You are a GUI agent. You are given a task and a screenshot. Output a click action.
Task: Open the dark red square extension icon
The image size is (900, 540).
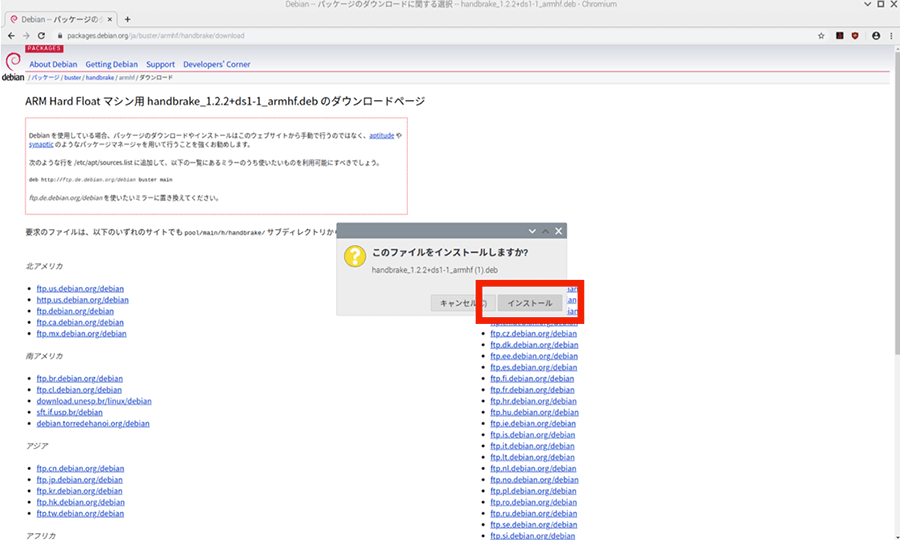coord(839,36)
